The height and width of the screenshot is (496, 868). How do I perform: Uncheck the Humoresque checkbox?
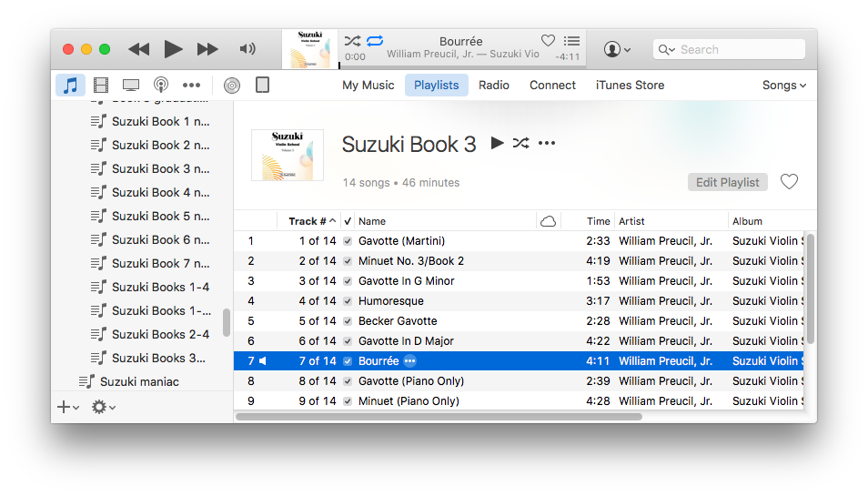click(x=348, y=301)
